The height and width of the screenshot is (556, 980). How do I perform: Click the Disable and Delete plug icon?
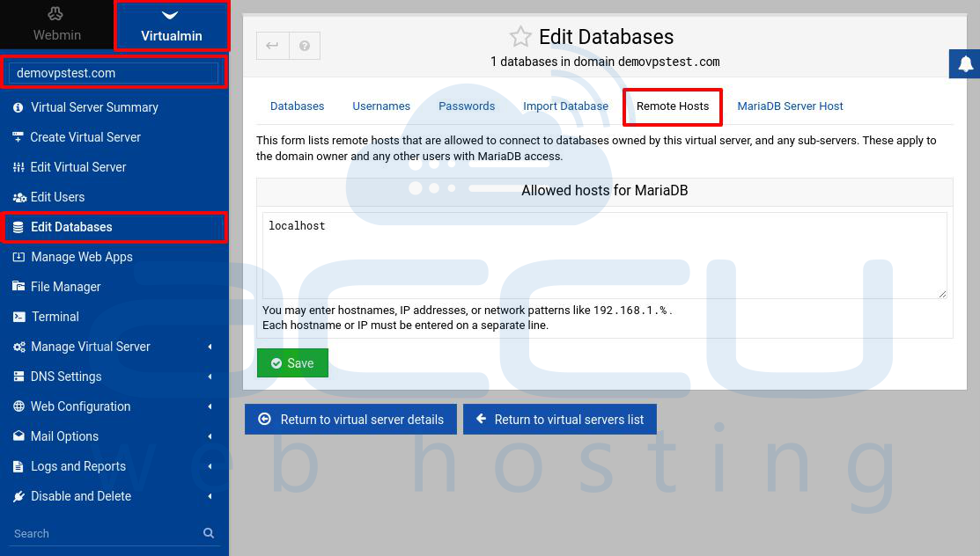[18, 497]
